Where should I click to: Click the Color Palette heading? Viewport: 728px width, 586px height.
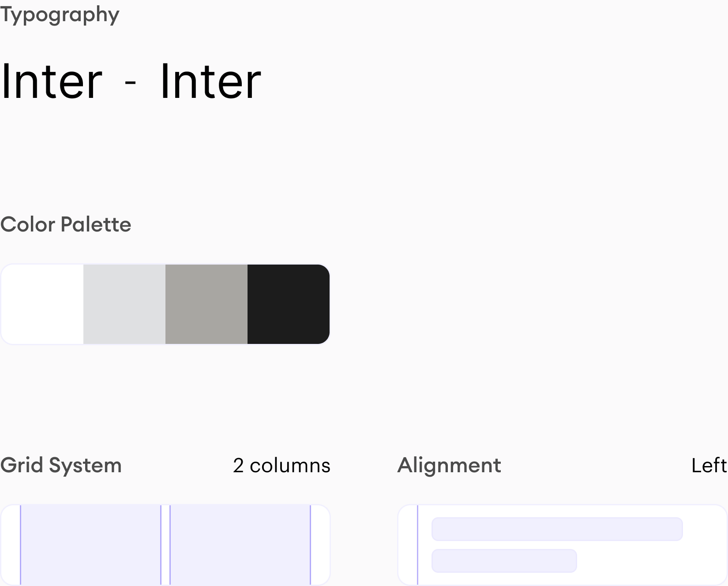[x=66, y=224]
